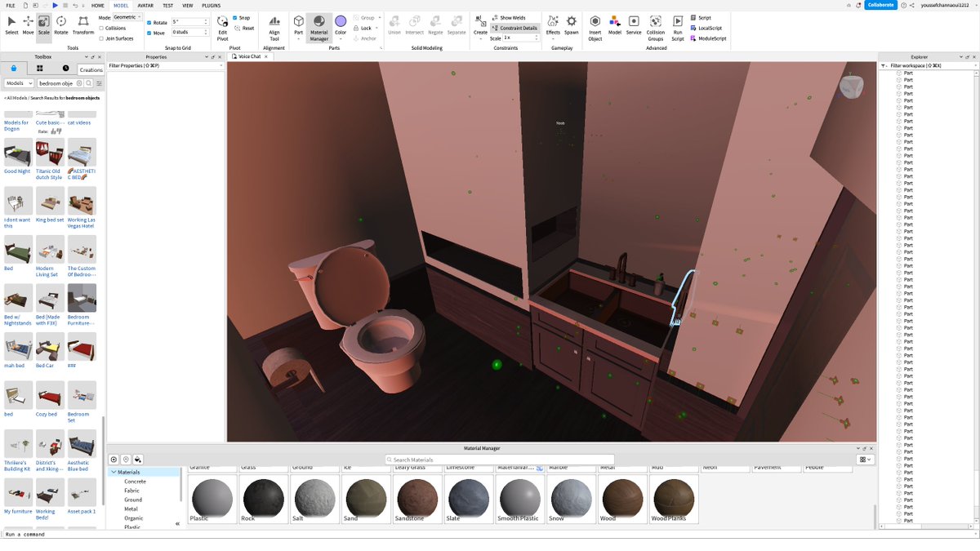The image size is (980, 551).
Task: Open the FILE menu
Action: pos(11,5)
